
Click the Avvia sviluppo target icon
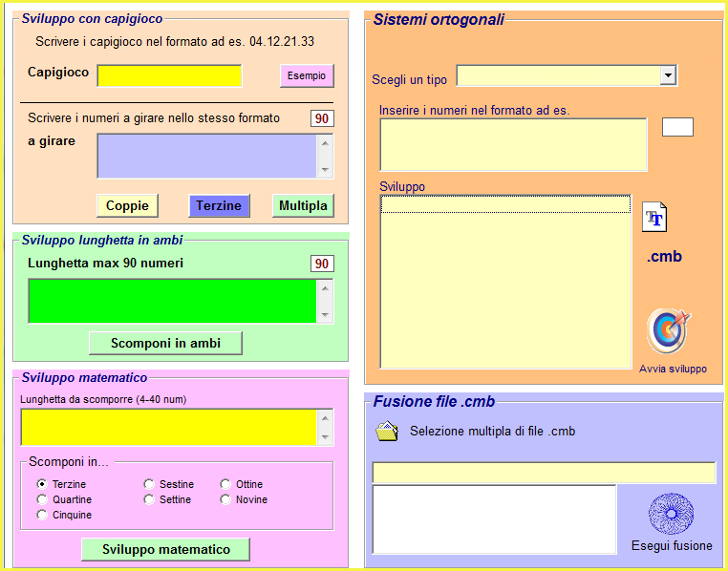pos(669,330)
